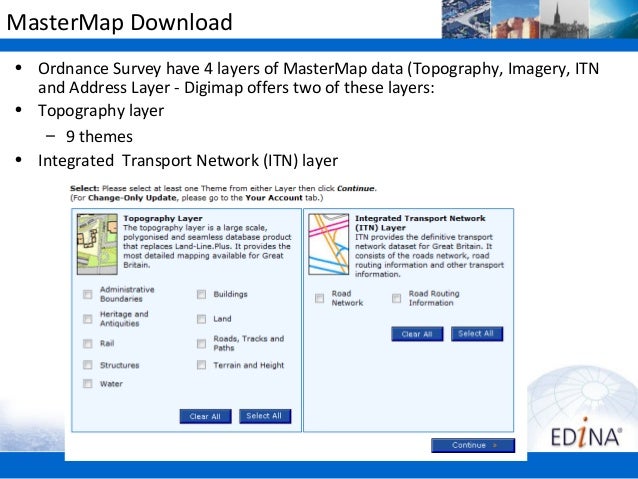The width and height of the screenshot is (638, 479).
Task: Click Select All in ITN Layer panel
Action: [477, 334]
